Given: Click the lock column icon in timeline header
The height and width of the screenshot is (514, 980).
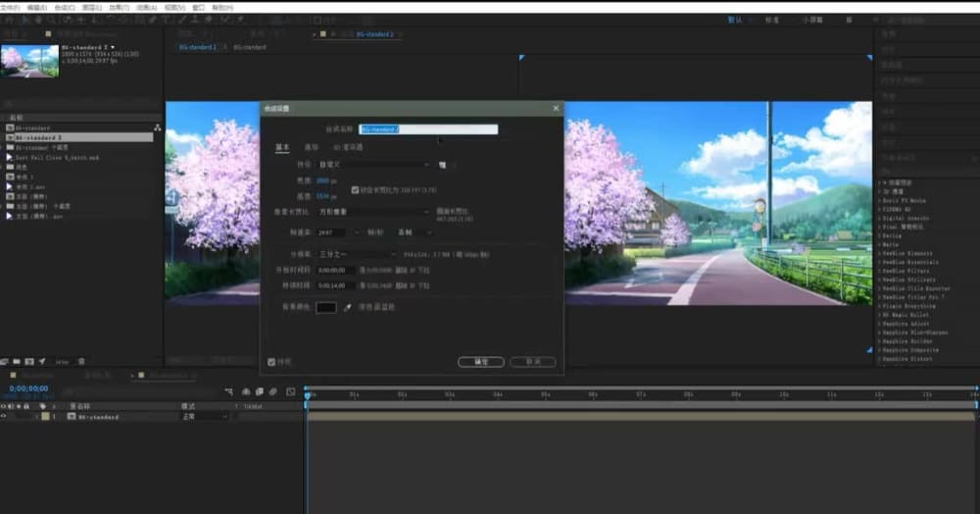Looking at the screenshot, I should (26, 406).
